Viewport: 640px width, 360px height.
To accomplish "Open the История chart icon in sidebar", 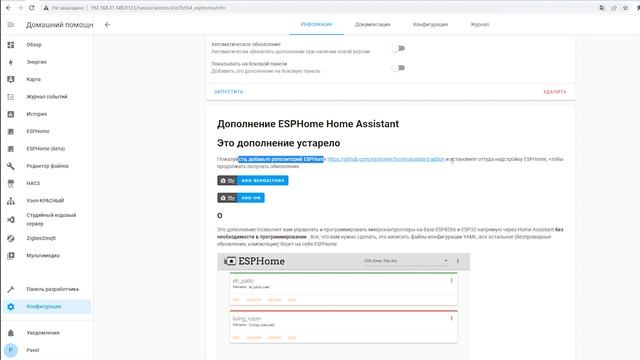I will tap(11, 114).
